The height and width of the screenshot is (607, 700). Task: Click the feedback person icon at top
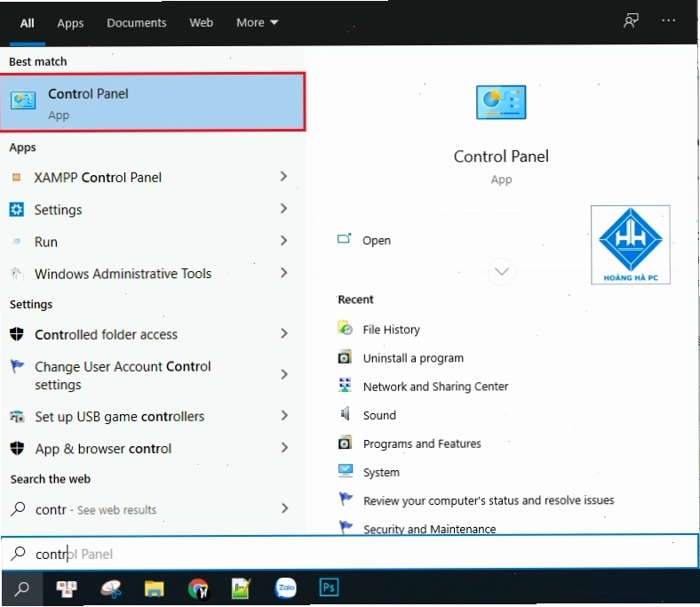631,20
